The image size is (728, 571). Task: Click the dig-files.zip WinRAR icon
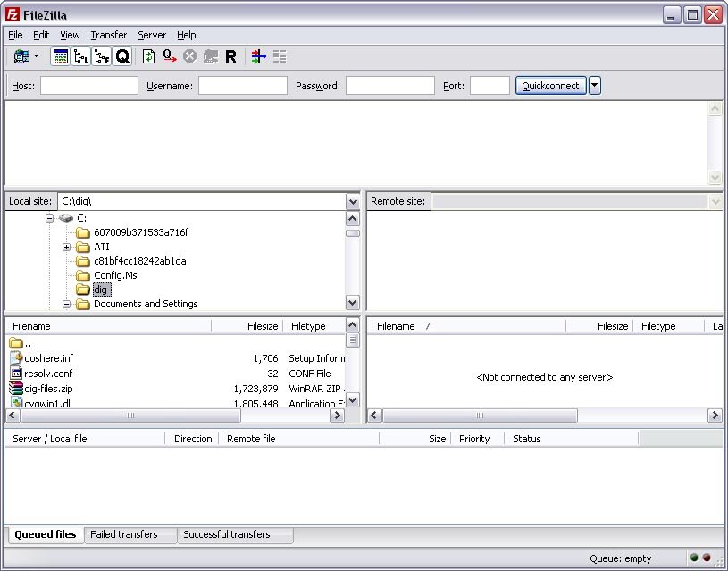tap(16, 388)
